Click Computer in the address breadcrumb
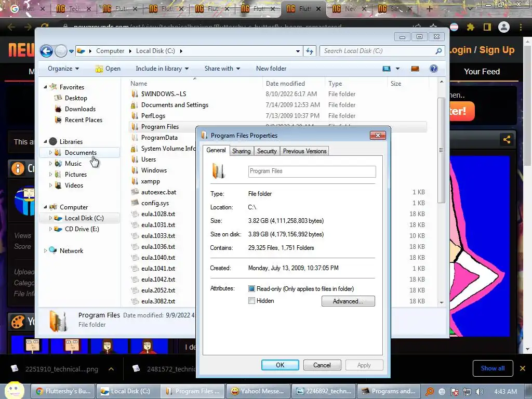 (110, 51)
